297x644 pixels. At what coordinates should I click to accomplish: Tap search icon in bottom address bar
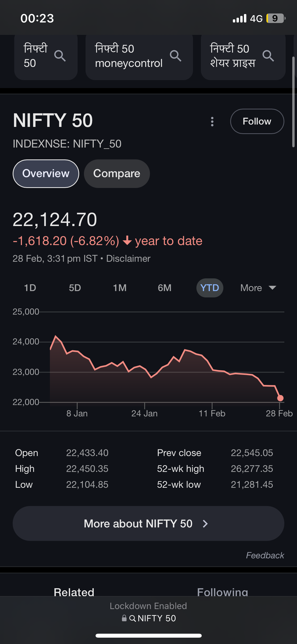click(x=133, y=618)
